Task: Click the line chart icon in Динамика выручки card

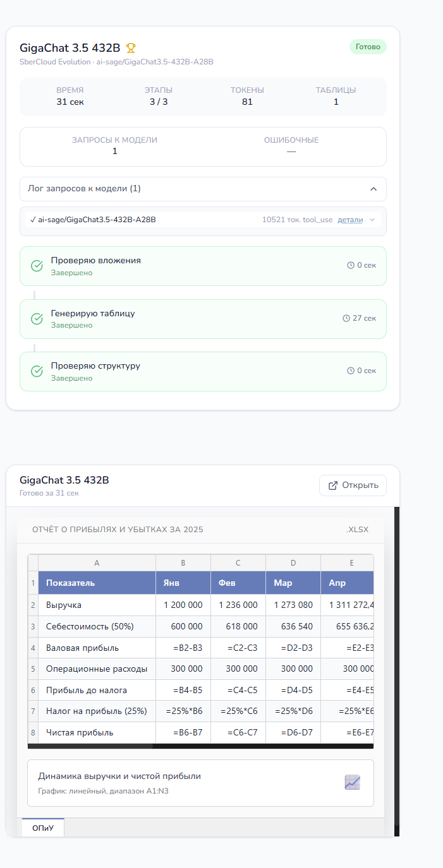Action: click(x=352, y=783)
